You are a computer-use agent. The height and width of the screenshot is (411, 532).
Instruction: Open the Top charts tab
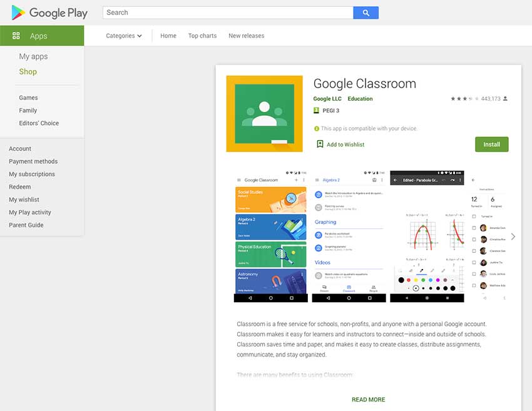pyautogui.click(x=203, y=36)
